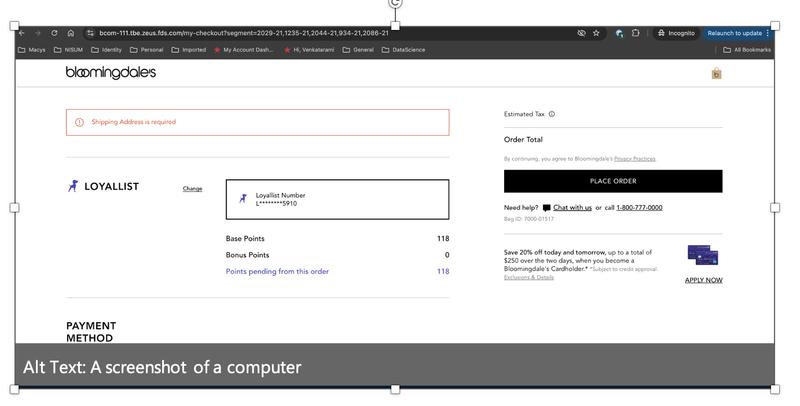Click the address bar URL
The image size is (800, 406).
click(244, 33)
